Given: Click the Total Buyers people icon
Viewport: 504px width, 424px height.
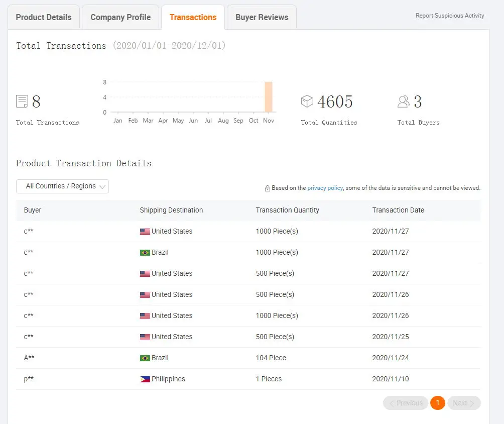Looking at the screenshot, I should 404,101.
